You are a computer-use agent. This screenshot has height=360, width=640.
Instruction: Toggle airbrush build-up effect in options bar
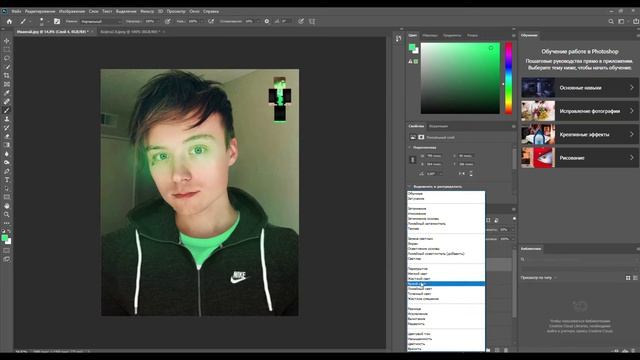pyautogui.click(x=211, y=21)
